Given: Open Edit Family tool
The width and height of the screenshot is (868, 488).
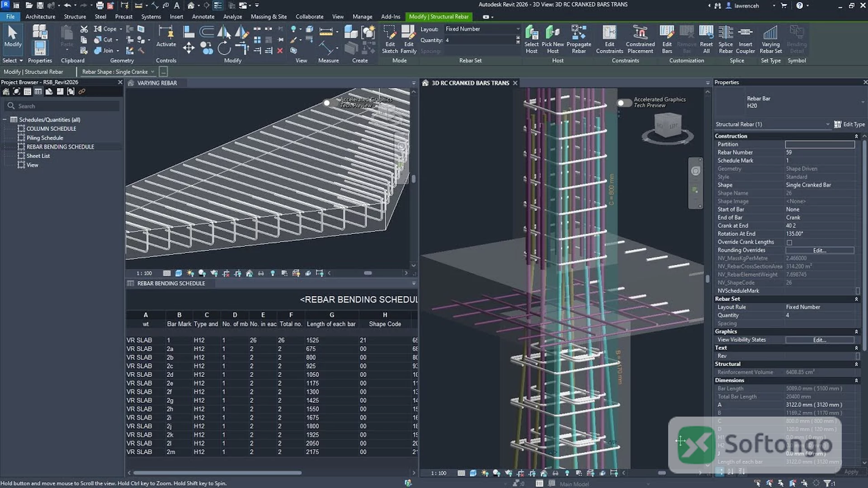Looking at the screenshot, I should click(x=408, y=39).
